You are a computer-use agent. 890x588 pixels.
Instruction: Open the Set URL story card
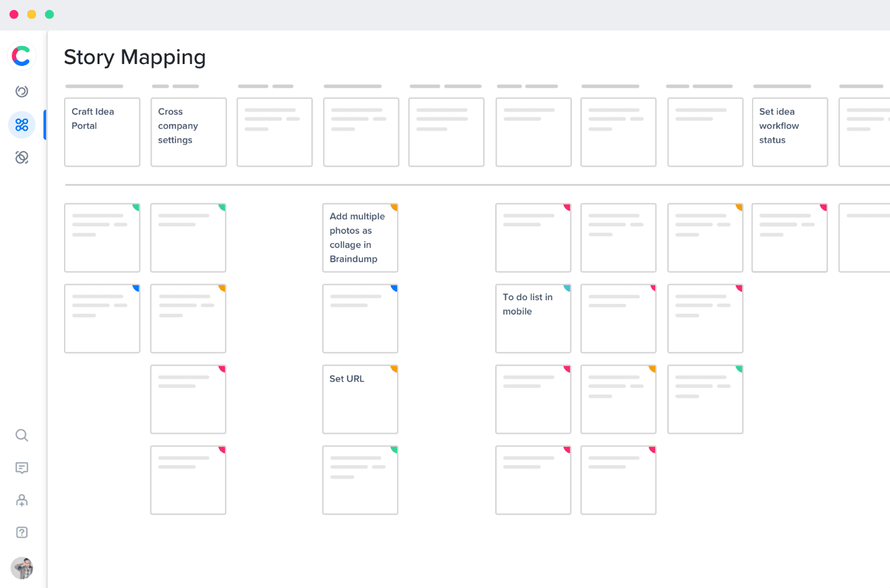[360, 399]
